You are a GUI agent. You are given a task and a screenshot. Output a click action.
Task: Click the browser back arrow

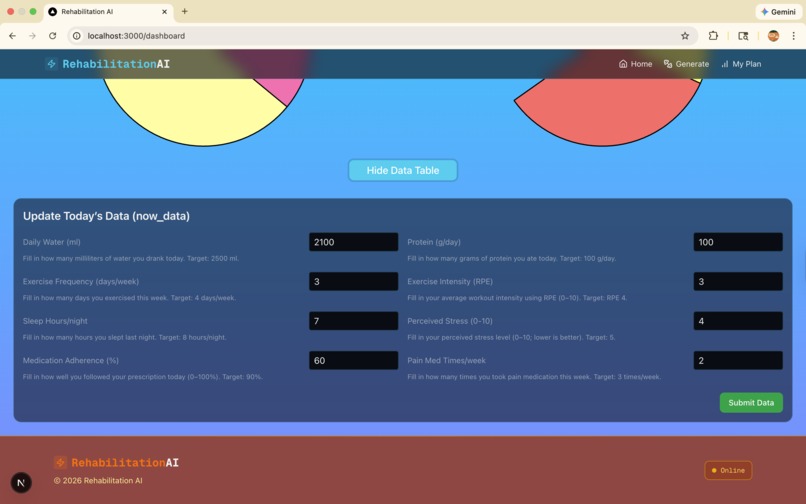point(12,36)
